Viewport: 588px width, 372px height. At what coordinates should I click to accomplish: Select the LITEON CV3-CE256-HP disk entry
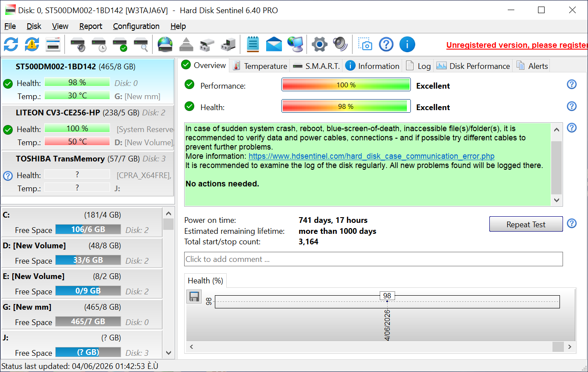tap(88, 127)
